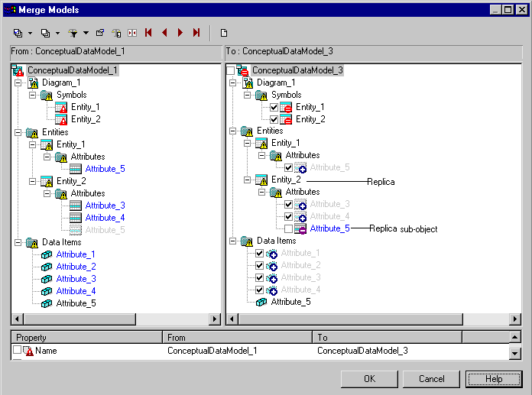Click Attribute_1 data item cube icon in From
The height and width of the screenshot is (395, 532).
47,254
